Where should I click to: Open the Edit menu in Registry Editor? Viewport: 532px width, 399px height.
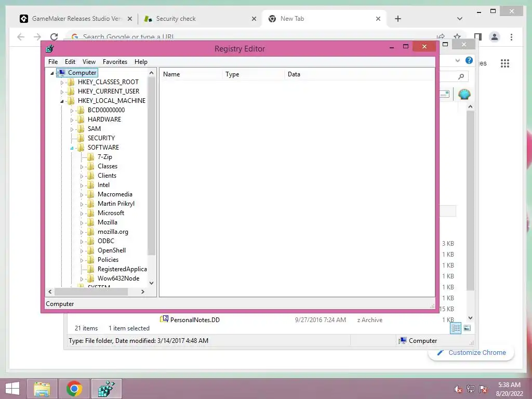point(70,62)
